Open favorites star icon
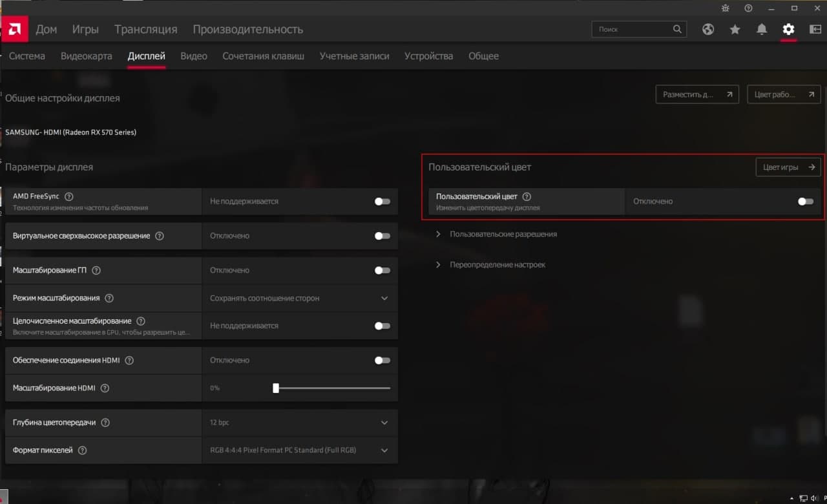This screenshot has height=504, width=827. click(735, 29)
